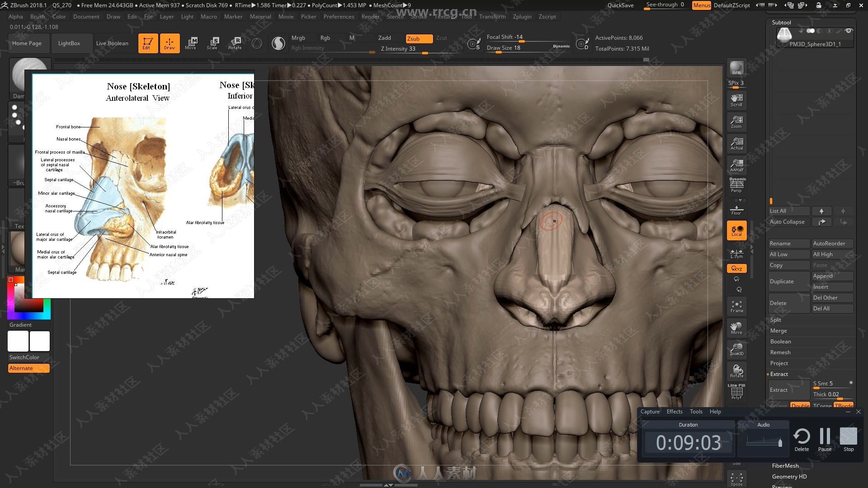Click the Live Boolean button
The height and width of the screenshot is (488, 868).
(112, 43)
